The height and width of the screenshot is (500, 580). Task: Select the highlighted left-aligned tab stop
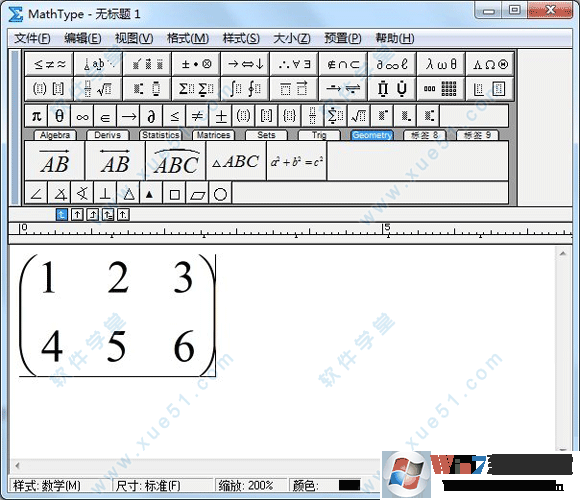point(62,214)
